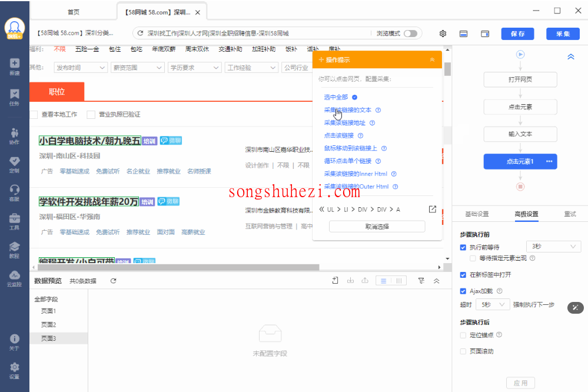Click the scroll right arrow of webpage
Image resolution: width=588 pixels, height=392 pixels.
[x=439, y=267]
